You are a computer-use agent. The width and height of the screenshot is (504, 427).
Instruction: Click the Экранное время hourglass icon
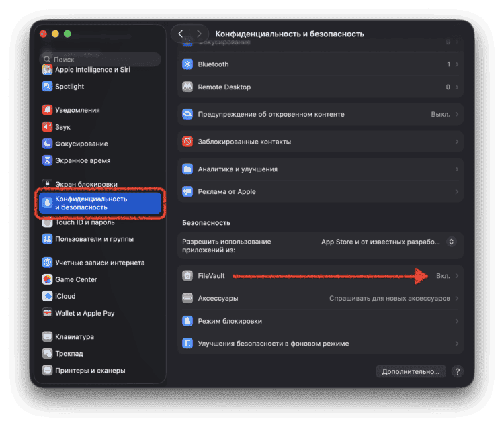coord(47,160)
